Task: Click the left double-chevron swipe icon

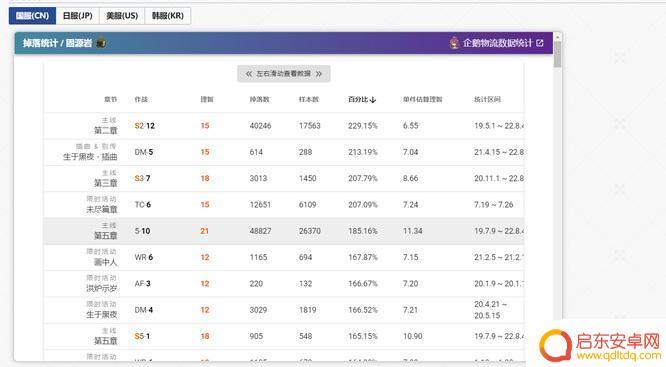Action: click(249, 74)
